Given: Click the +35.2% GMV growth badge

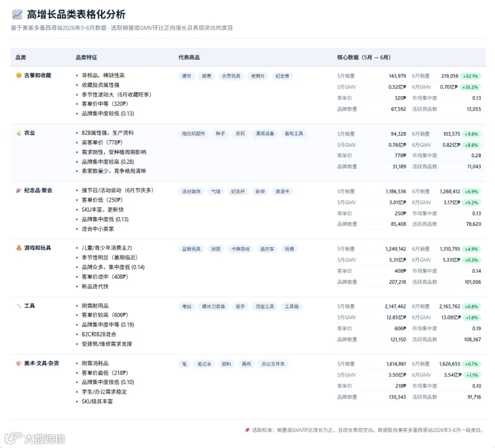Looking at the screenshot, I should coord(470,87).
